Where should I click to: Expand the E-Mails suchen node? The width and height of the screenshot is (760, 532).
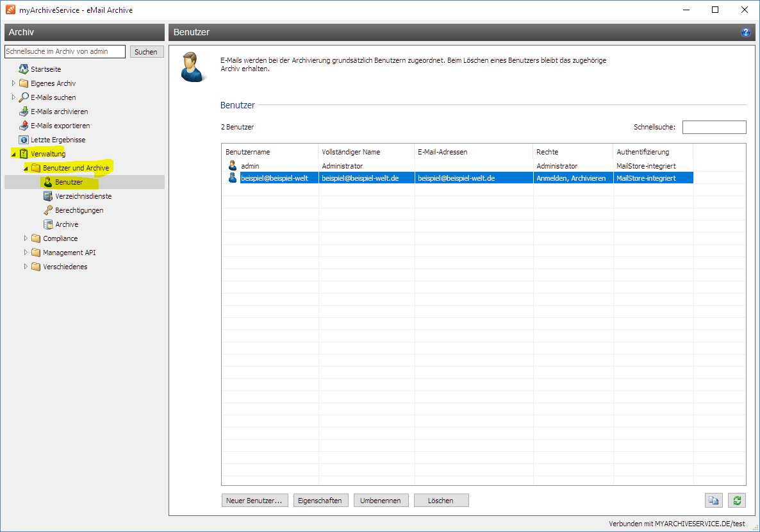pos(13,97)
